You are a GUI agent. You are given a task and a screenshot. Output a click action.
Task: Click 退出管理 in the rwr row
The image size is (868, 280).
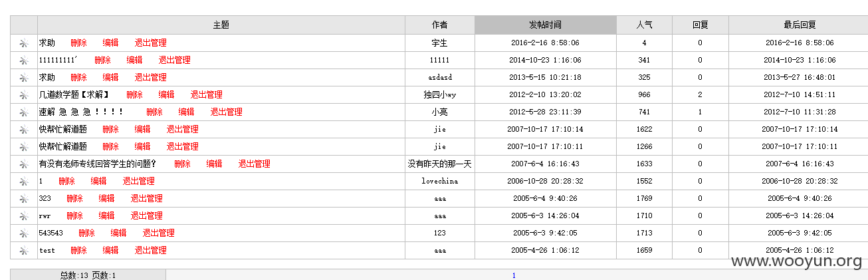146,216
